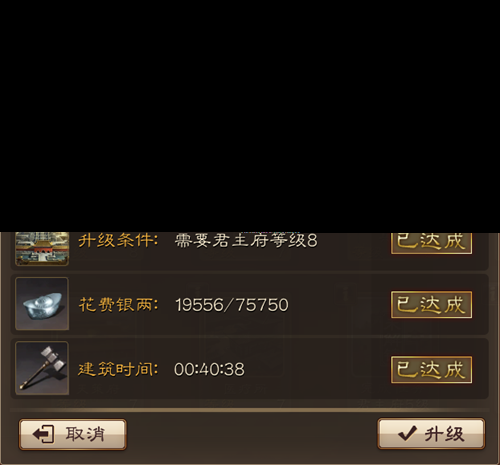Viewport: 500px width, 465px height.
Task: Click 已达成 badge for 升级条件 row
Action: pos(431,243)
